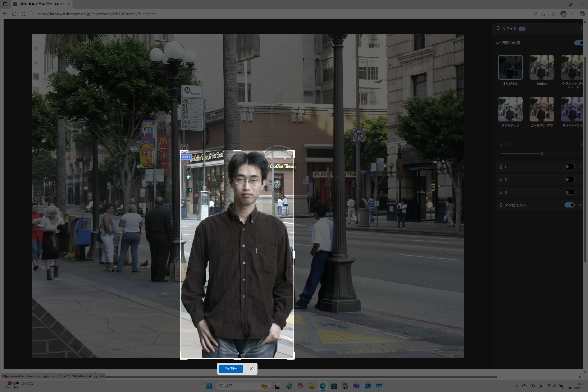The height and width of the screenshot is (392, 588).
Task: Add page to favorites star icon
Action: point(543,14)
